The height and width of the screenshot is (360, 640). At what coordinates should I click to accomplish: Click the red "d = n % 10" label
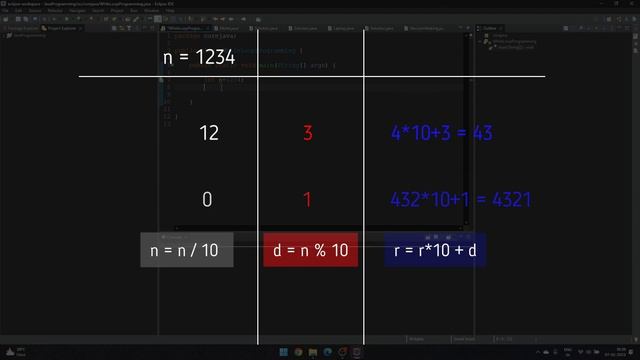coord(311,250)
